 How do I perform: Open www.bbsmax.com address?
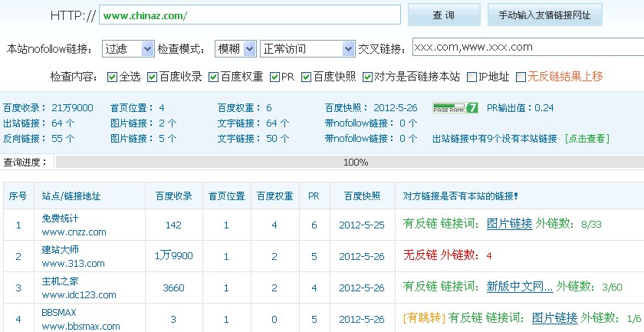tap(81, 327)
